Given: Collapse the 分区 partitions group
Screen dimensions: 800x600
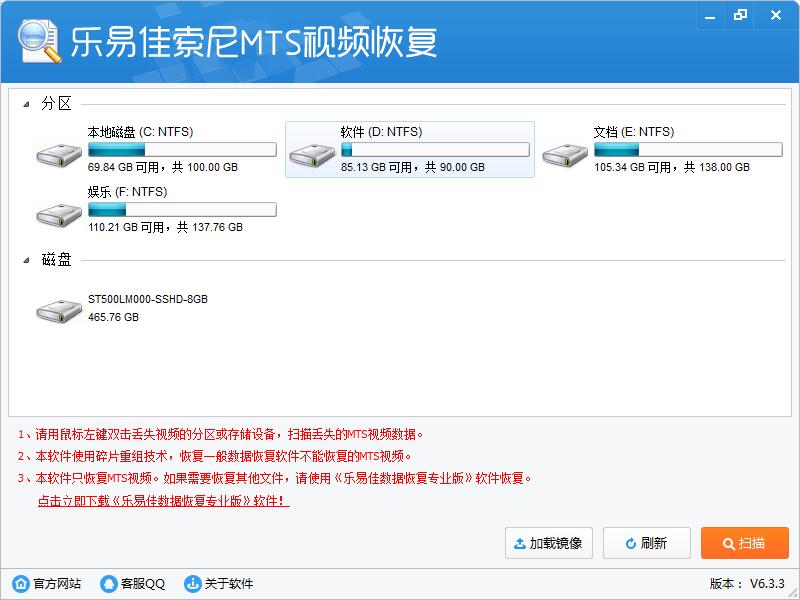Looking at the screenshot, I should 26,104.
